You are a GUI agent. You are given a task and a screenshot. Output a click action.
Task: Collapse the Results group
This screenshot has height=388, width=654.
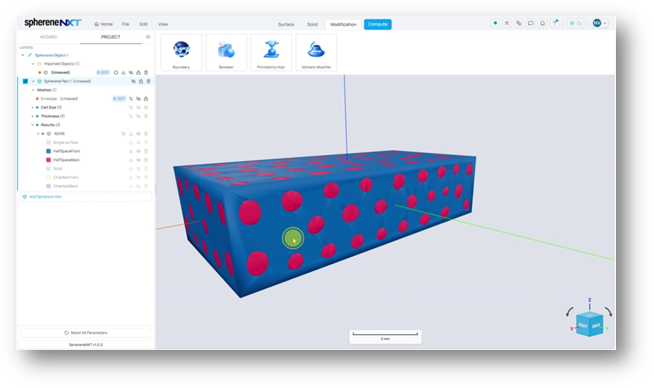coord(33,125)
